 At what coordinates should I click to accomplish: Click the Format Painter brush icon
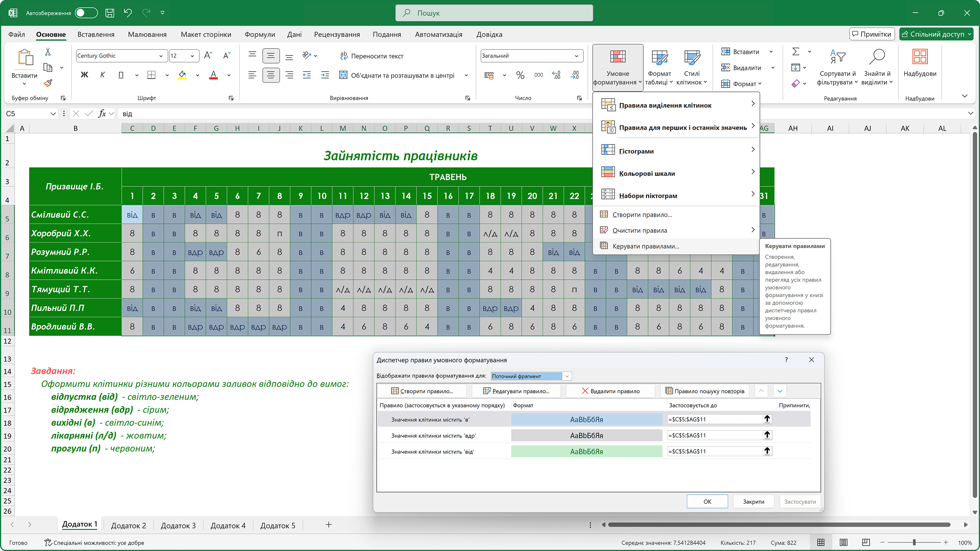[48, 83]
